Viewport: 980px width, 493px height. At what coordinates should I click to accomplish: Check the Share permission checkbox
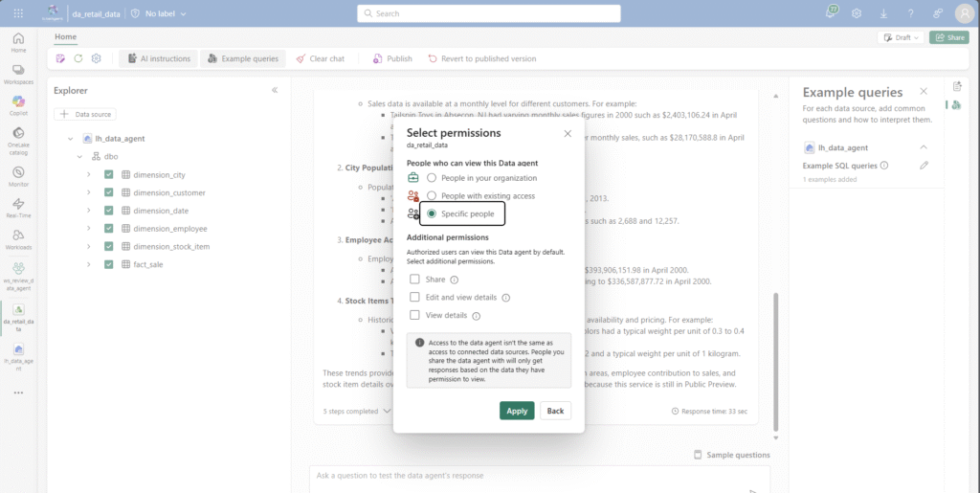click(x=414, y=280)
